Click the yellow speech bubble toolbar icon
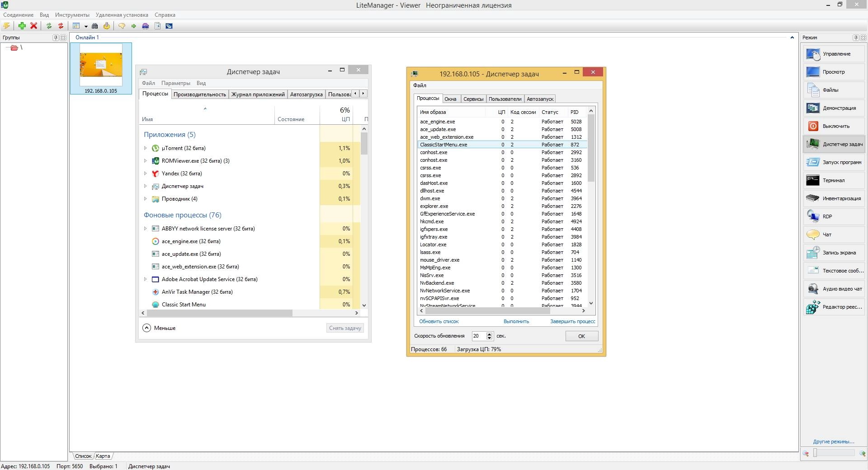 [122, 26]
